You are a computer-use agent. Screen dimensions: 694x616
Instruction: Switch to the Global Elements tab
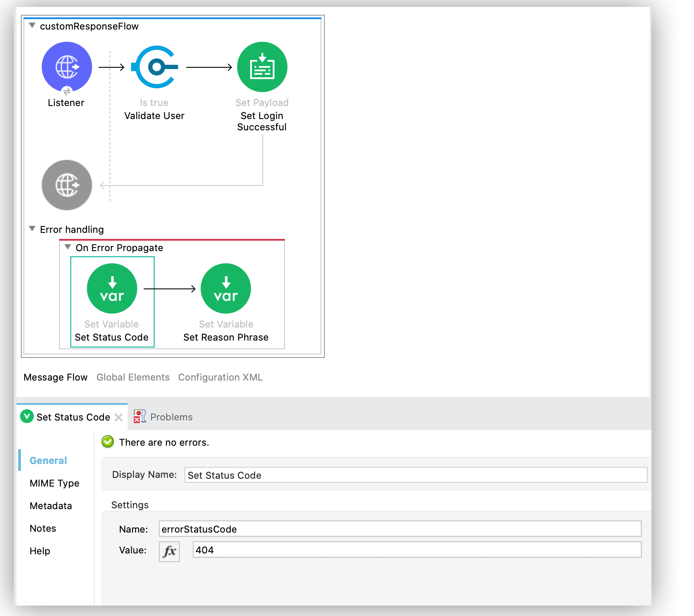(x=133, y=377)
